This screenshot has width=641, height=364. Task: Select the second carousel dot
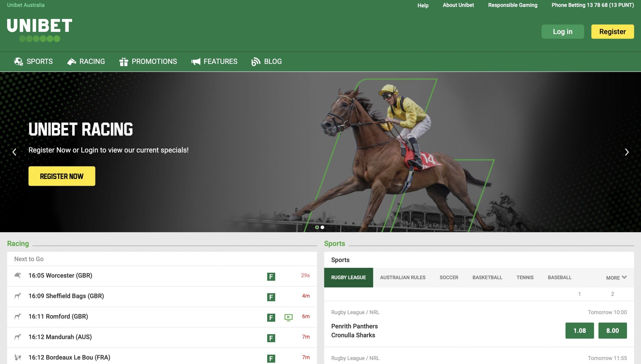[323, 227]
